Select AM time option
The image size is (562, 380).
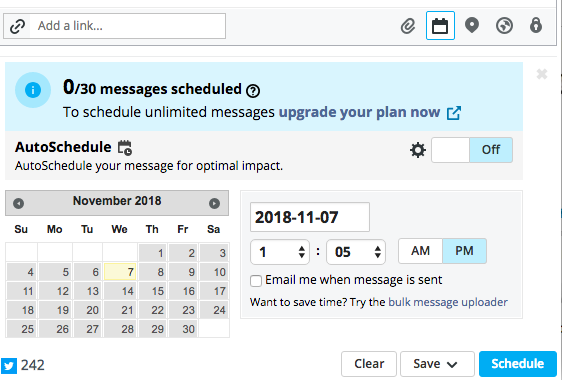[x=420, y=251]
